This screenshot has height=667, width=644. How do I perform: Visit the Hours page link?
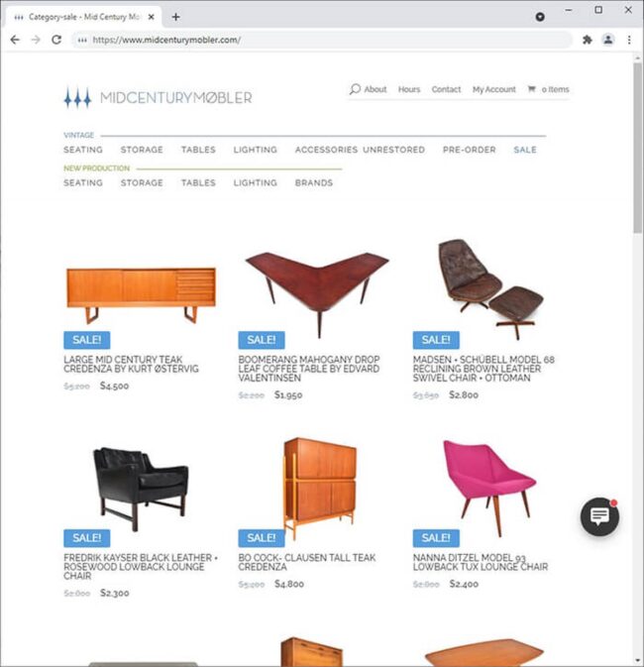point(409,89)
